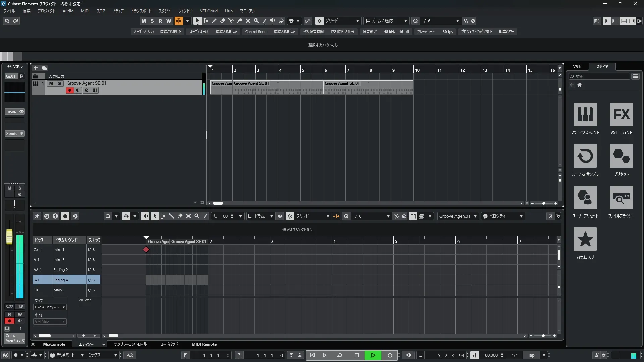Toggle record enable on Groove Agent track
644x362 pixels.
click(69, 90)
